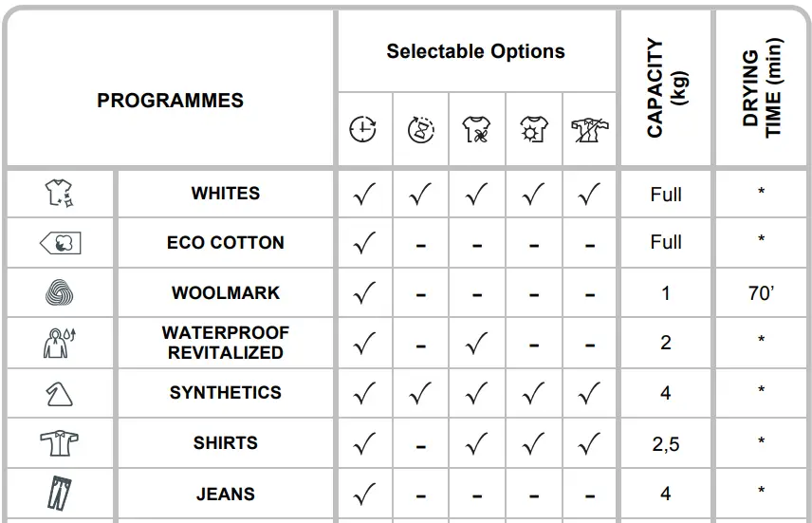Click the hooded jacket icon beside Waterproof Revitalized
This screenshot has height=523, width=812.
(x=59, y=343)
